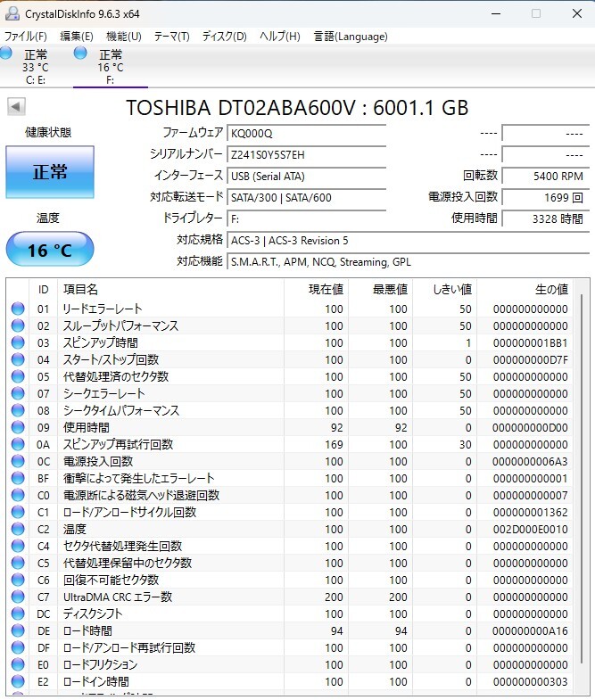The height and width of the screenshot is (700, 595).
Task: Click the firmware field KQ000Q
Action: point(307,133)
